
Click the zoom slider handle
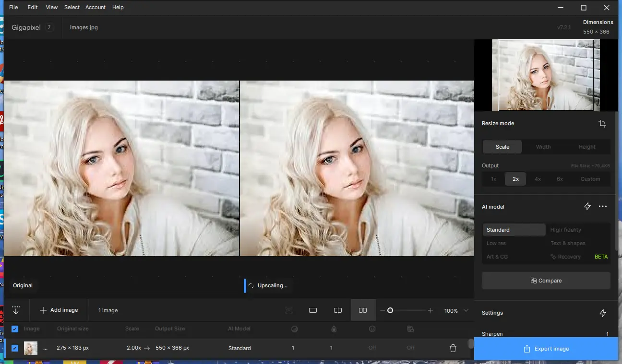coord(390,310)
